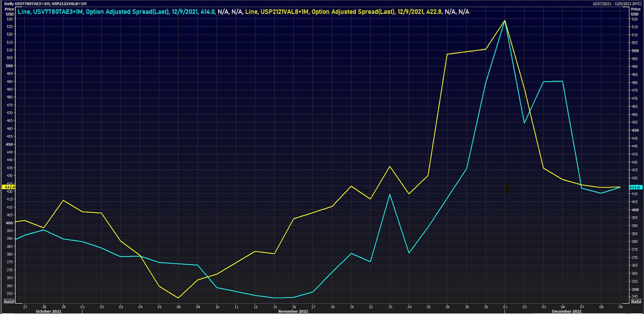The image size is (644, 314).
Task: Click the yellow line's low point above 08
Action: click(178, 298)
